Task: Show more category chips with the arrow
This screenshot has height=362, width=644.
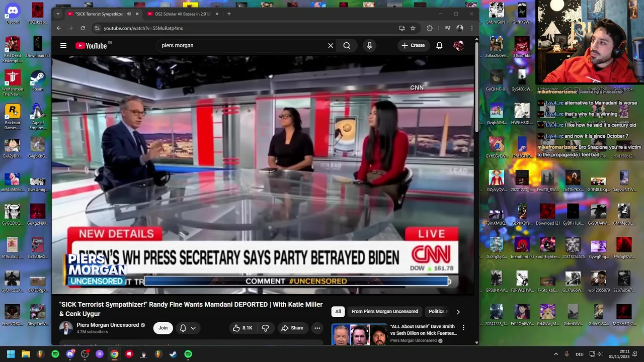Action: coord(458,312)
